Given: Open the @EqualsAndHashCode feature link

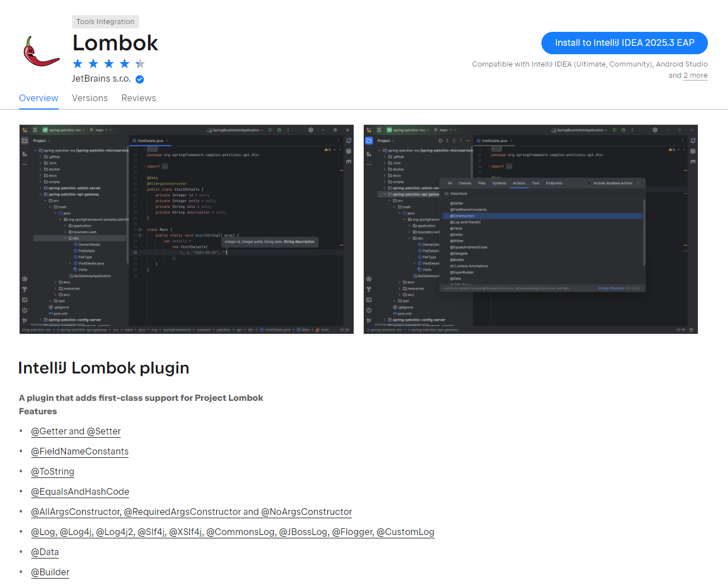Looking at the screenshot, I should [80, 492].
